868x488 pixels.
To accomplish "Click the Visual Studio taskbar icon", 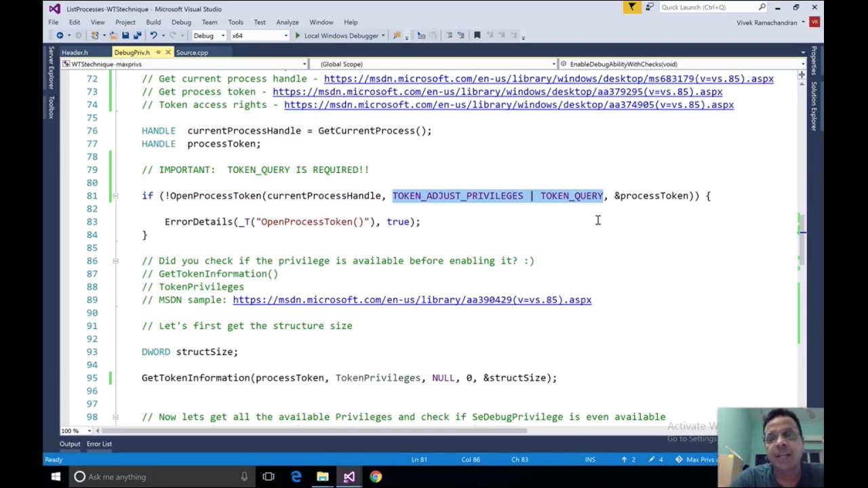I will [x=349, y=476].
